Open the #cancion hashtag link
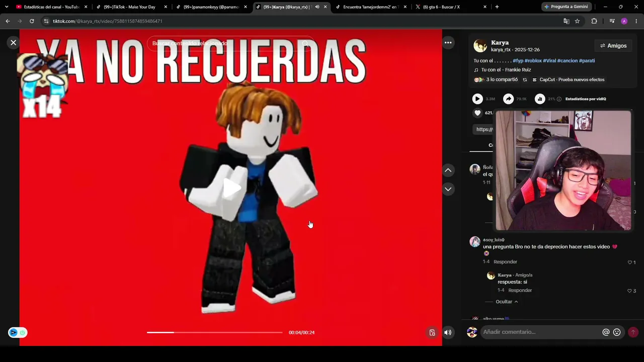The width and height of the screenshot is (644, 362). (568, 61)
